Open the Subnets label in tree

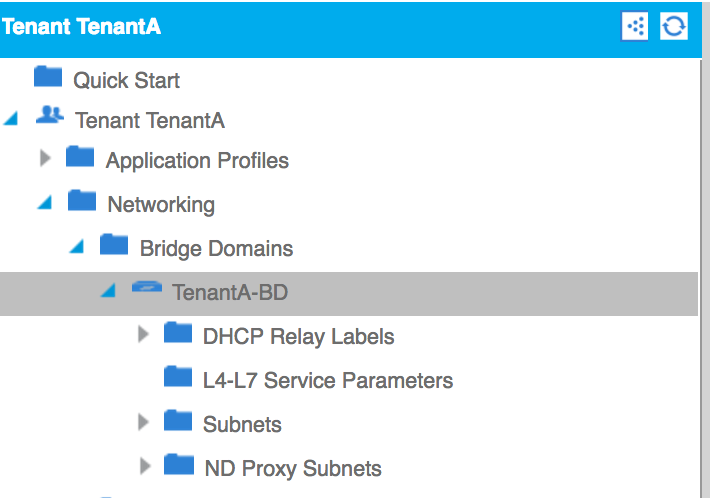(x=242, y=424)
